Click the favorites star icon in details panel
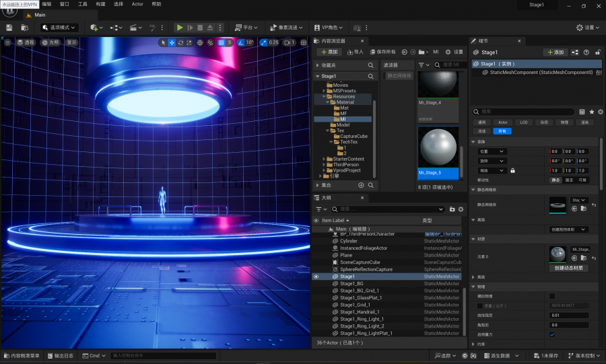Viewport: 606px width, 364px height. (x=592, y=112)
